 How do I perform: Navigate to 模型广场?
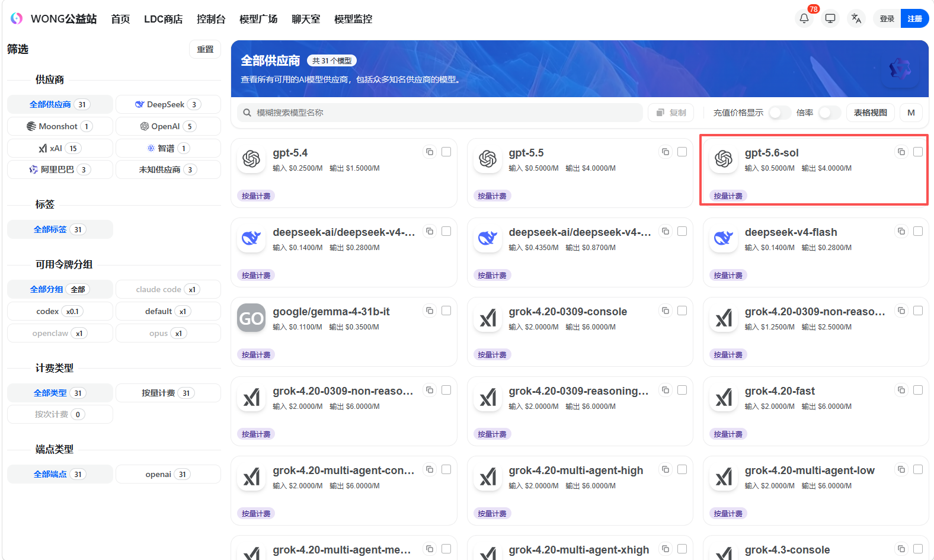(258, 19)
